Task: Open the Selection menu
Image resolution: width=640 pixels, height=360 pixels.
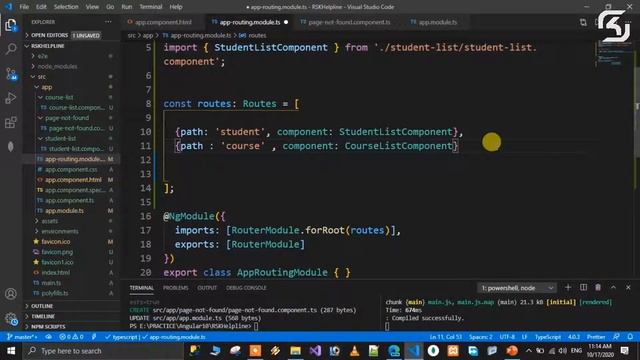Action: [66, 7]
